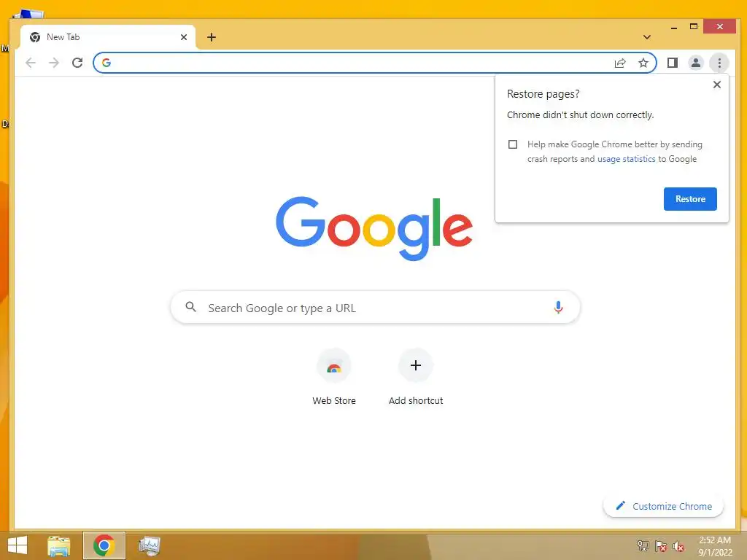
Task: Dismiss the Restore pages popup
Action: tap(716, 85)
